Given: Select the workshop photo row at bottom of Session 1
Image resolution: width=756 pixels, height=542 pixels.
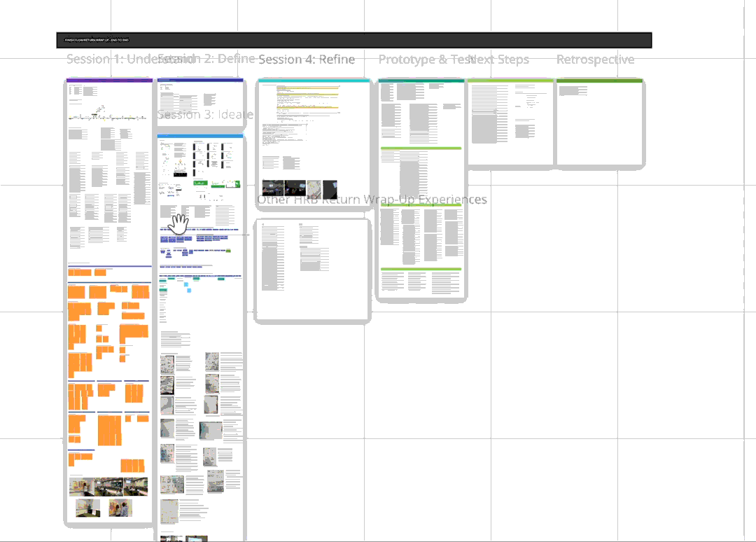Looking at the screenshot, I should pos(108,487).
